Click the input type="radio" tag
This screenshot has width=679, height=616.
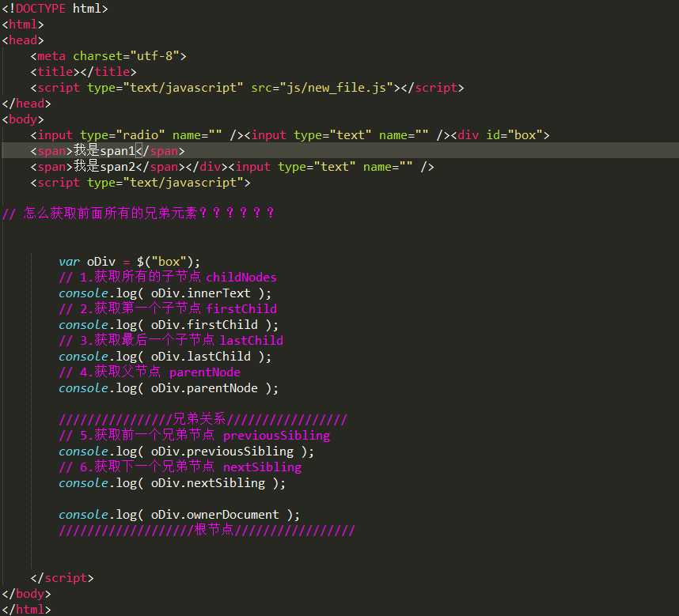(137, 135)
